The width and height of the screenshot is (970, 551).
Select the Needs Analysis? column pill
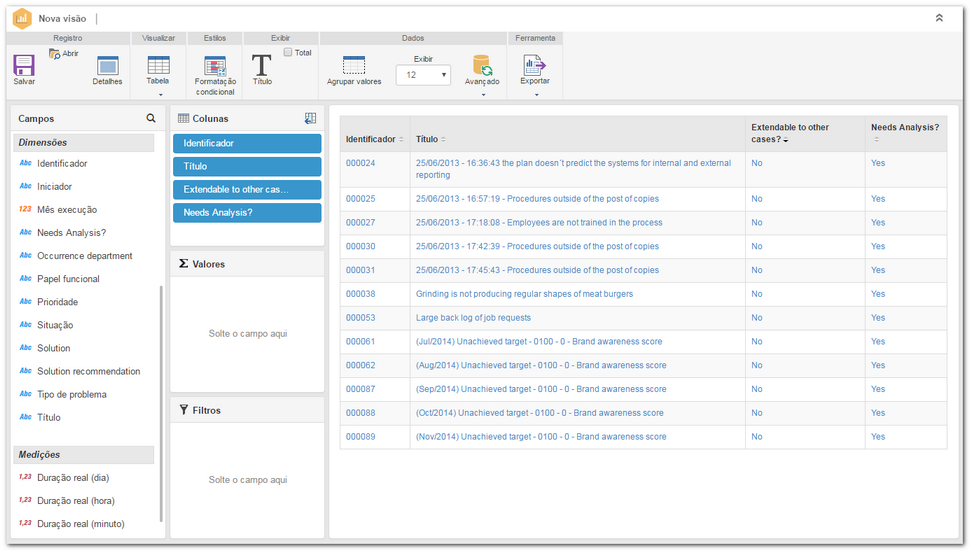pyautogui.click(x=247, y=213)
